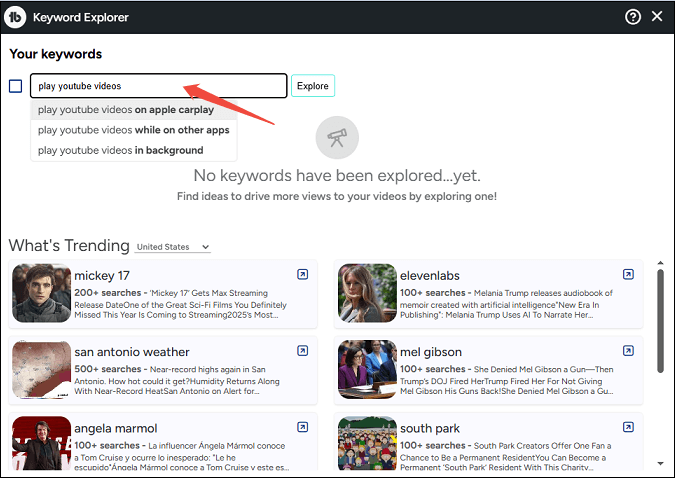
Task: Open external link icon for mickey 17
Action: (303, 274)
